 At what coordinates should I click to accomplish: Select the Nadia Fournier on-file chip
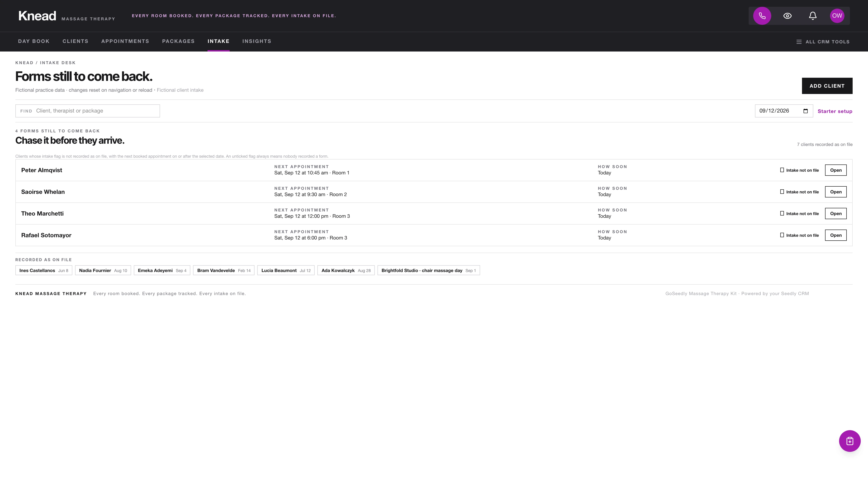coord(103,270)
